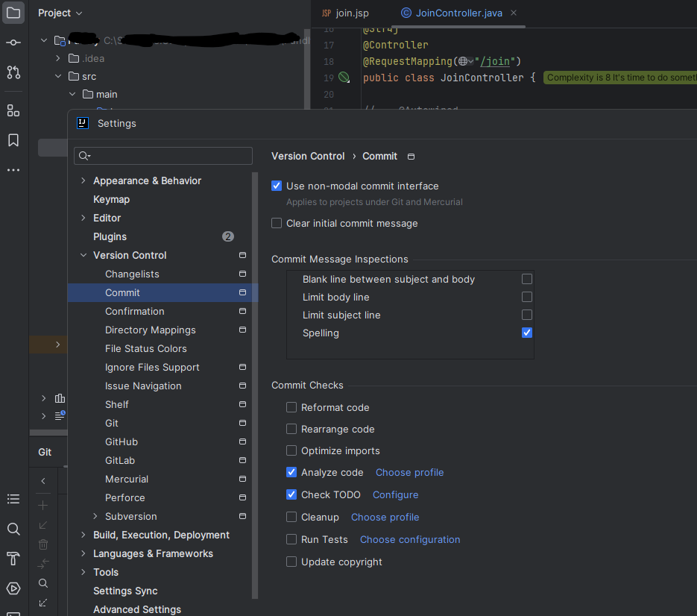
Task: Click the Git panel plus icon
Action: 43,505
